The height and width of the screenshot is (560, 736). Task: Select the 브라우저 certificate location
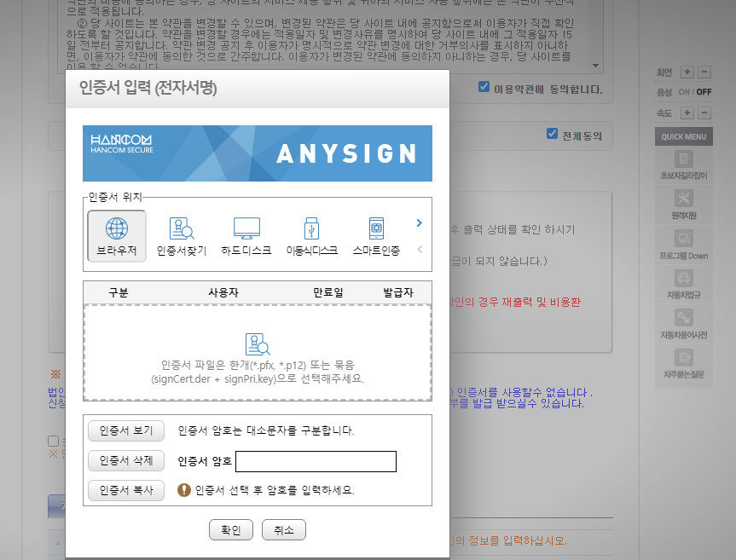point(117,235)
